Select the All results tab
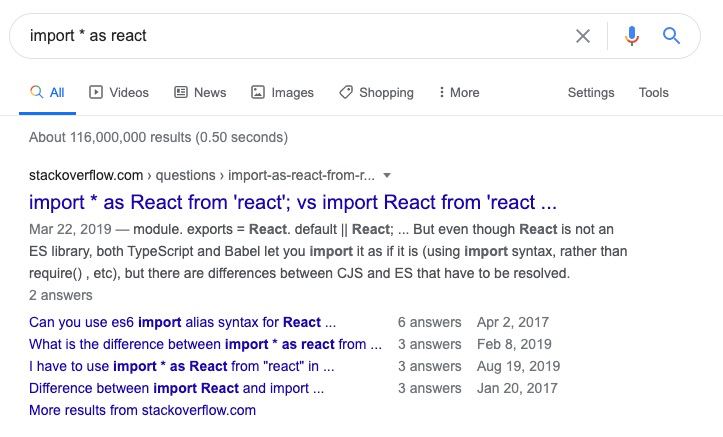Viewport: 723px width, 437px height. coord(47,92)
